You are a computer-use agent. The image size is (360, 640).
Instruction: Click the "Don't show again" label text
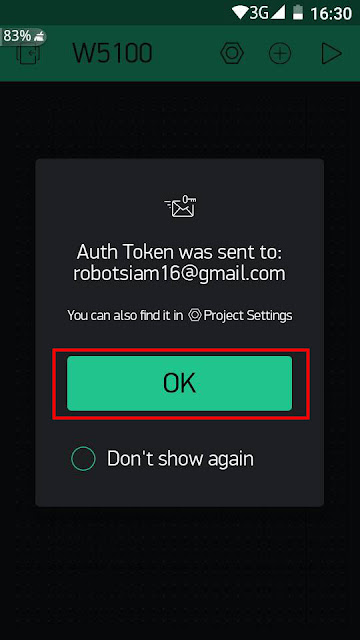pyautogui.click(x=180, y=459)
